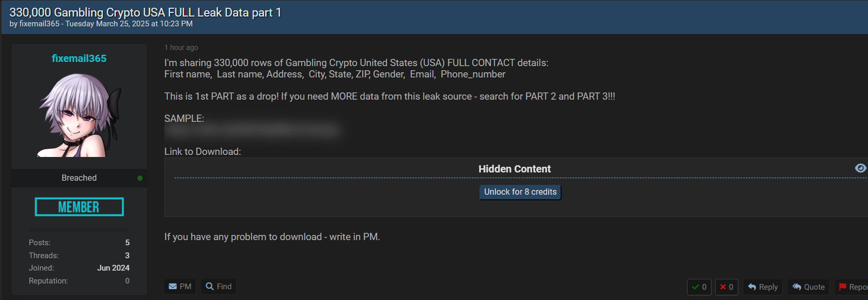Quote this post

coord(809,287)
